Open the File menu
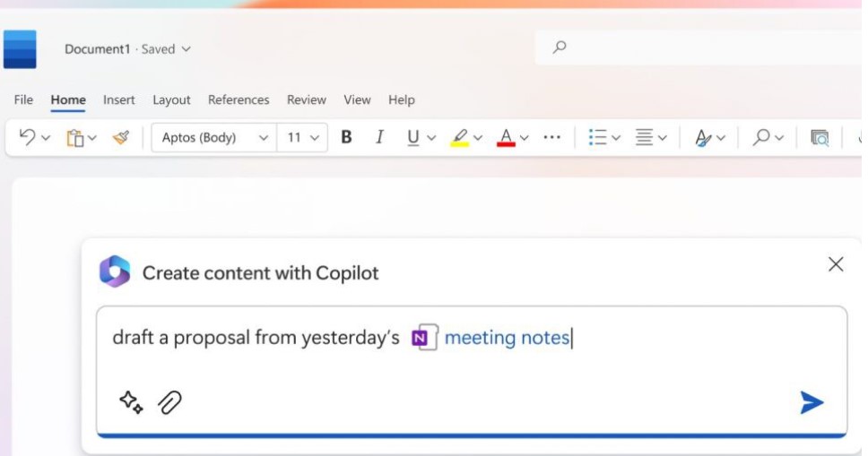This screenshot has width=868, height=456. [23, 99]
